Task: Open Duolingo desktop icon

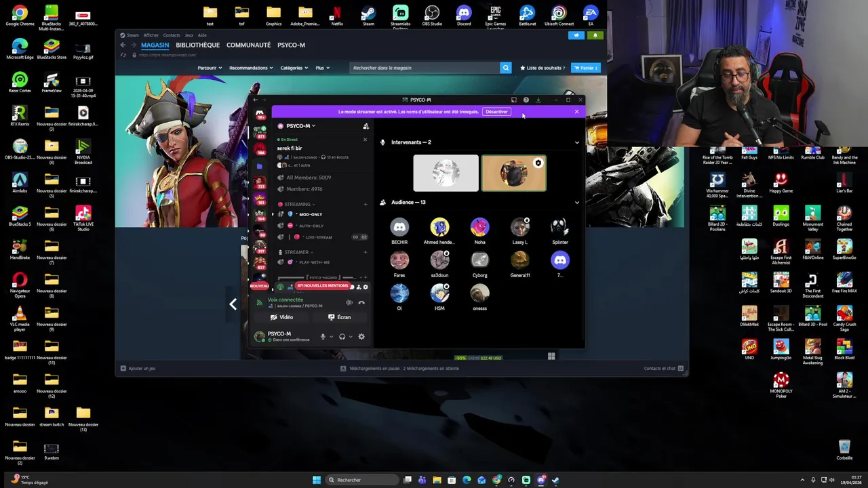Action: pyautogui.click(x=781, y=216)
